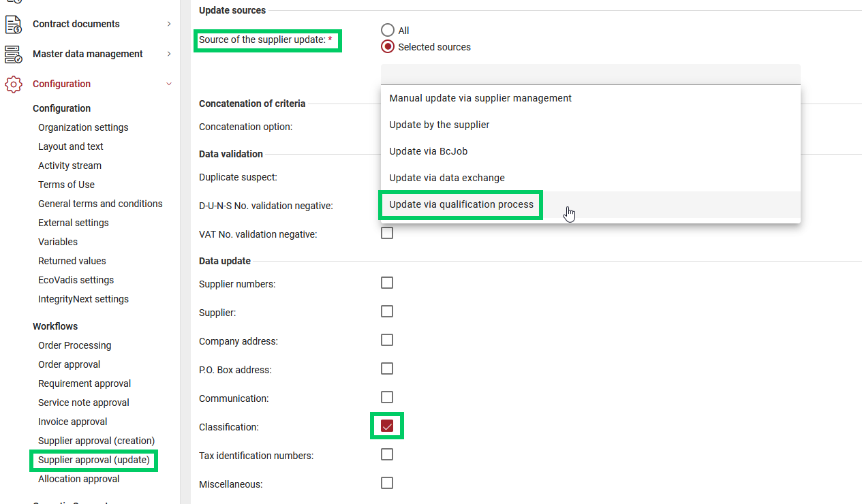The width and height of the screenshot is (862, 504).
Task: Collapse the Configuration section chevron
Action: [x=169, y=84]
